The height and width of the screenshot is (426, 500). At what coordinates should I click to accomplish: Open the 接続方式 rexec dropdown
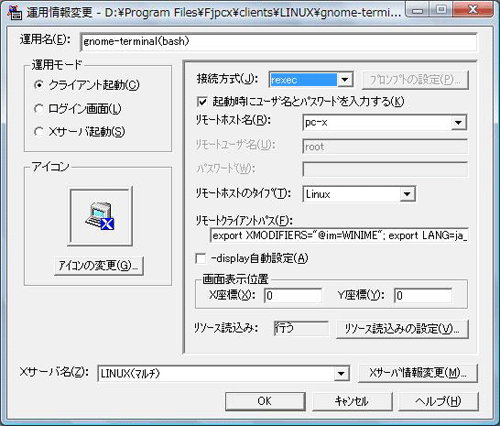coord(345,80)
